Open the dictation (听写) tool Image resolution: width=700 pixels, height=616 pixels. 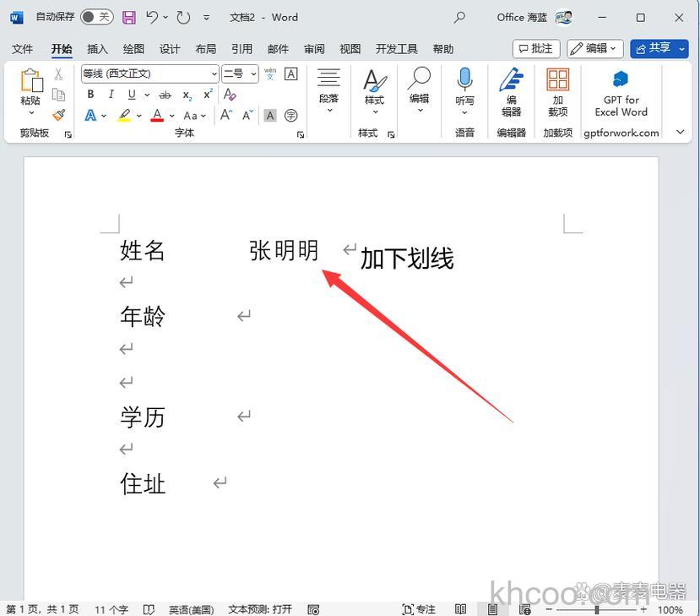click(464, 89)
